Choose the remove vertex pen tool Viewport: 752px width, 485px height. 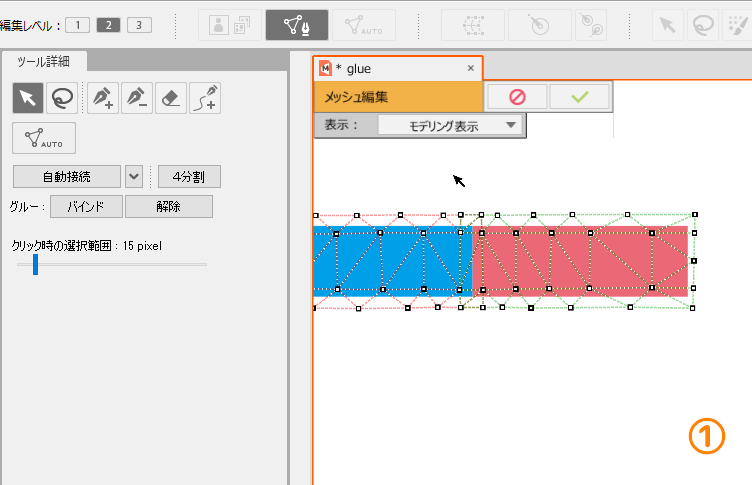click(137, 98)
